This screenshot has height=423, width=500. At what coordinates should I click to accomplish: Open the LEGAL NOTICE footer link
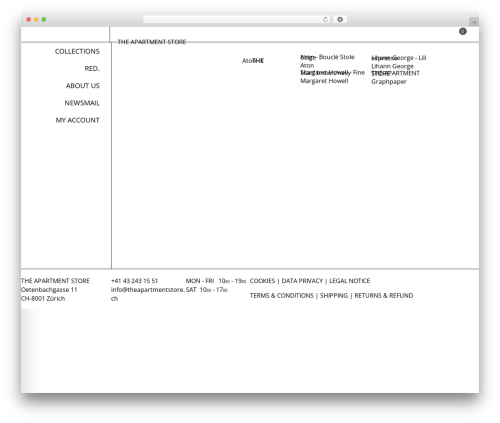pyautogui.click(x=350, y=281)
